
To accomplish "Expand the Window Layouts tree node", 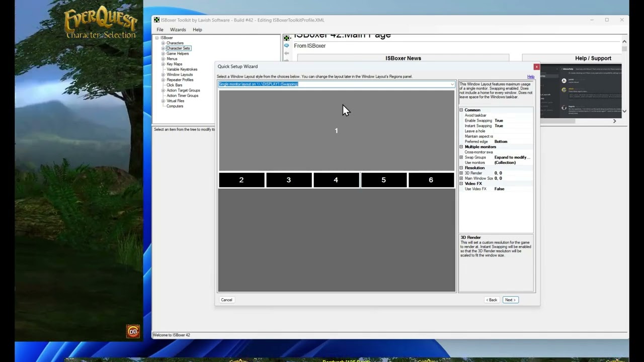I will click(x=163, y=74).
